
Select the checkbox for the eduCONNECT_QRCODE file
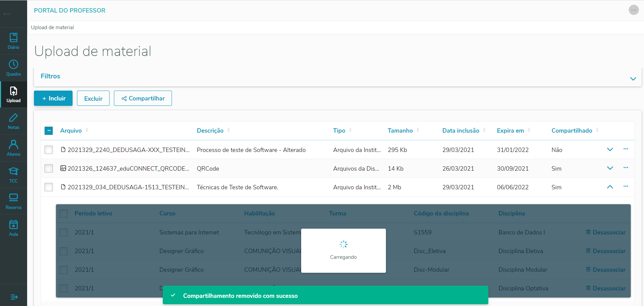coord(49,169)
